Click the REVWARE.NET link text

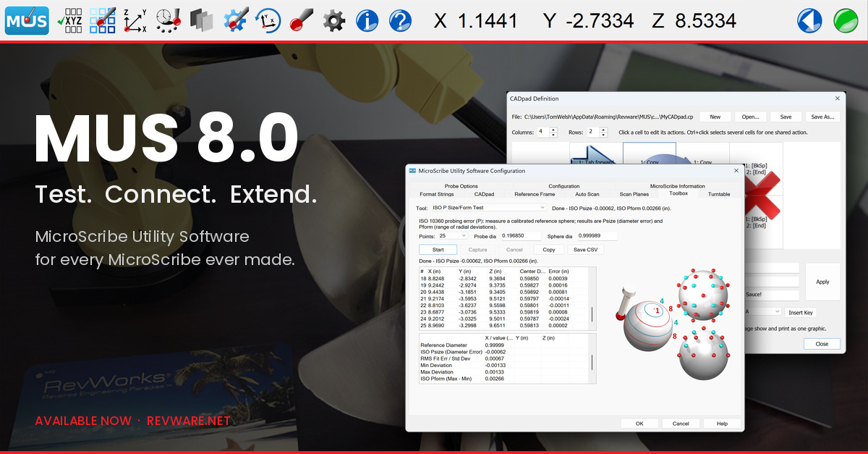coord(189,421)
